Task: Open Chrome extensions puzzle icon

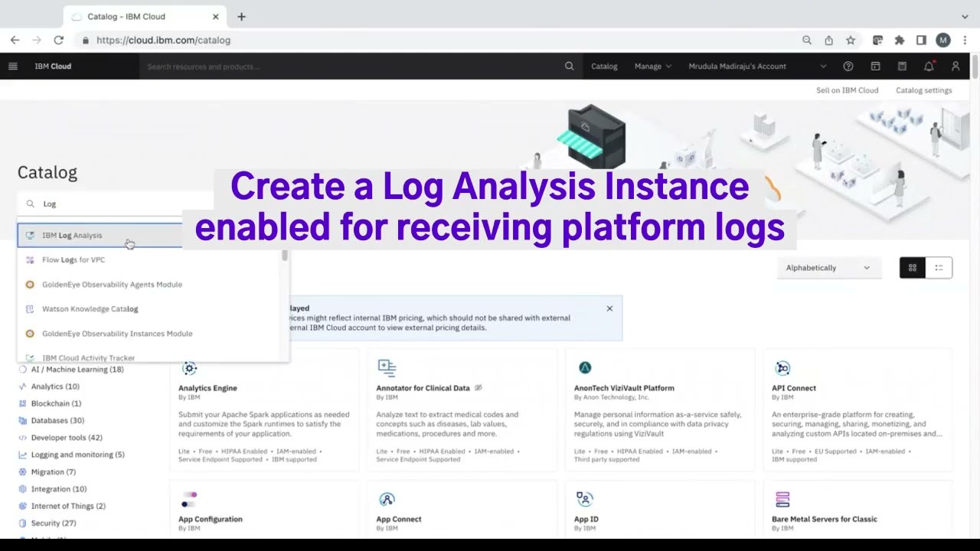Action: pyautogui.click(x=900, y=40)
